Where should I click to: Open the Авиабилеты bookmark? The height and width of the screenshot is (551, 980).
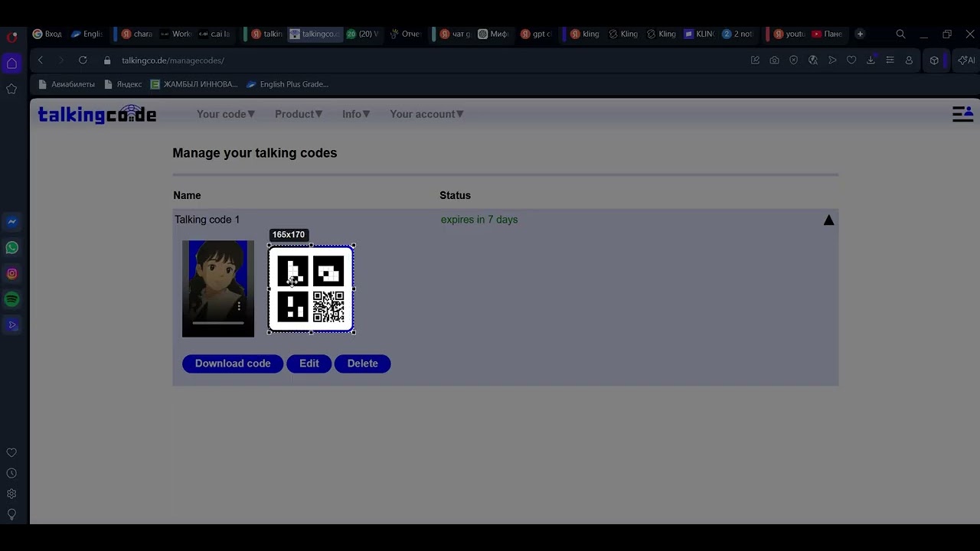pyautogui.click(x=67, y=84)
